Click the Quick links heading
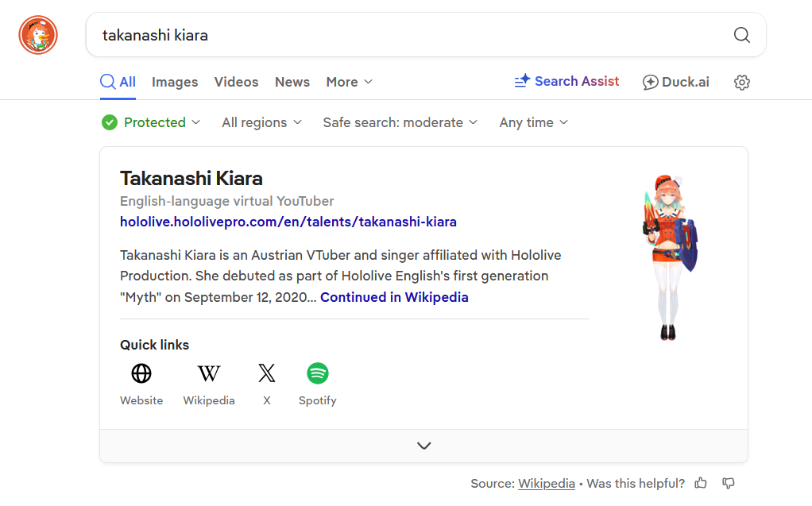The width and height of the screenshot is (812, 506). point(154,345)
